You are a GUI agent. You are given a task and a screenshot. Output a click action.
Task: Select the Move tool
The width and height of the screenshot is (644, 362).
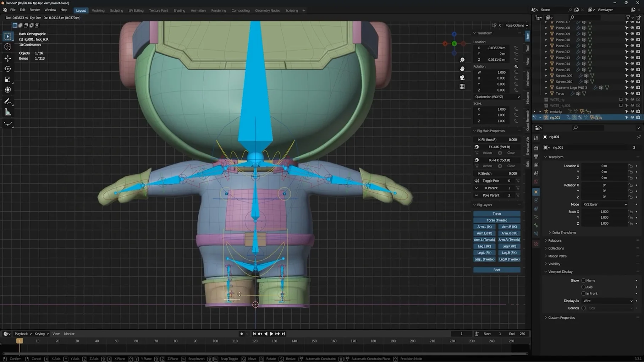click(x=8, y=58)
